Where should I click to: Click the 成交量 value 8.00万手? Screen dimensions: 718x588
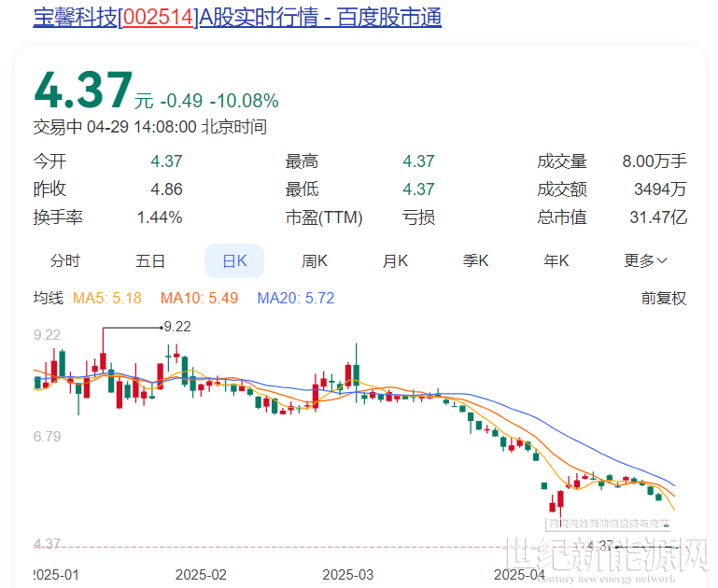tap(655, 161)
